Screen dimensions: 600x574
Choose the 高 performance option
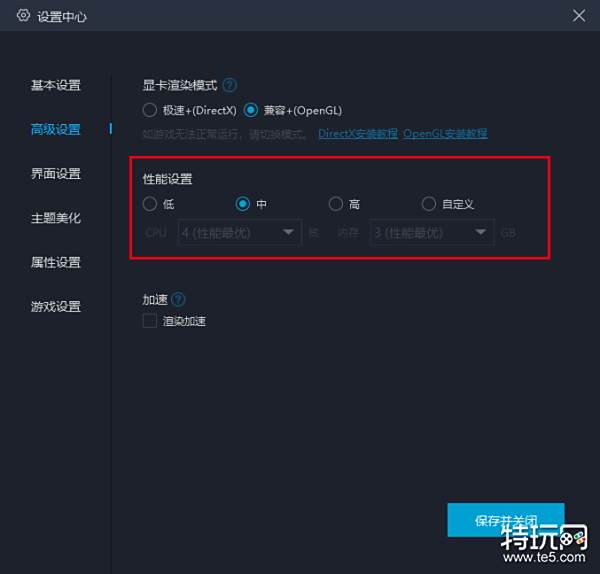[335, 204]
